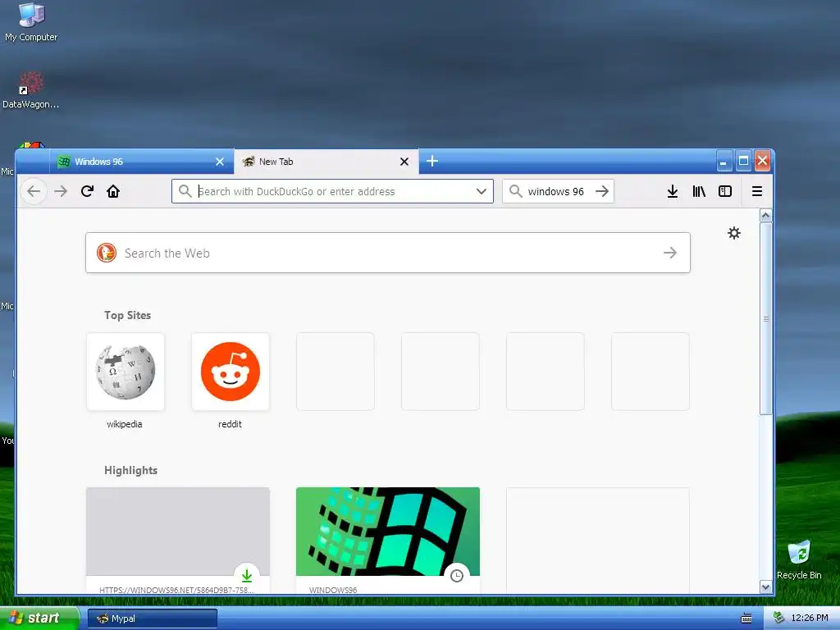Click the system tray clock 12:26 PM
Screen dimensions: 840x630
click(810, 618)
